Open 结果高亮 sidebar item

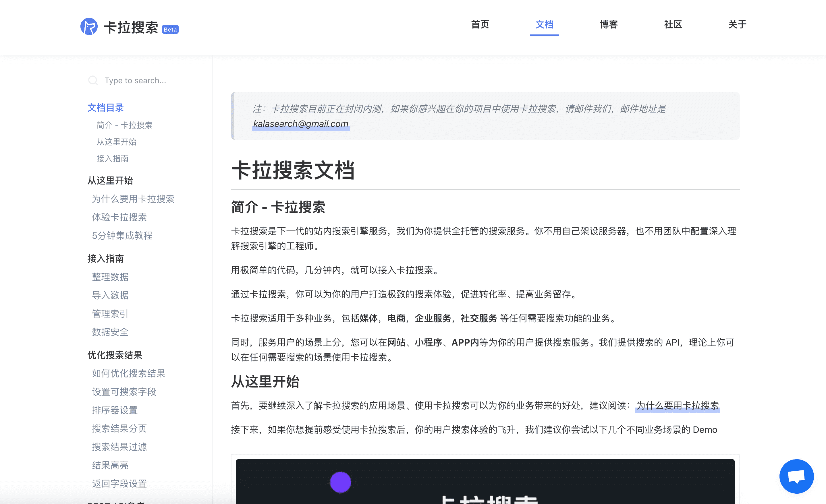[110, 465]
